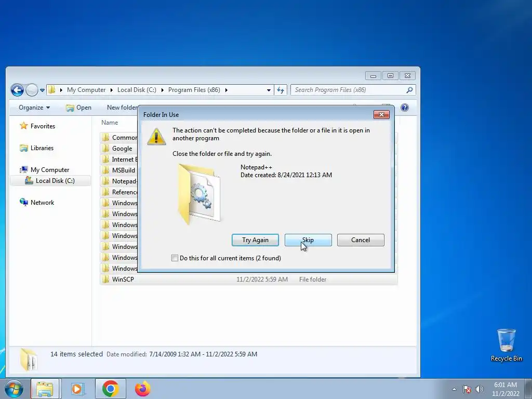Screen dimensions: 532x399
Task: Show hidden system tray icons
Action: 454,389
